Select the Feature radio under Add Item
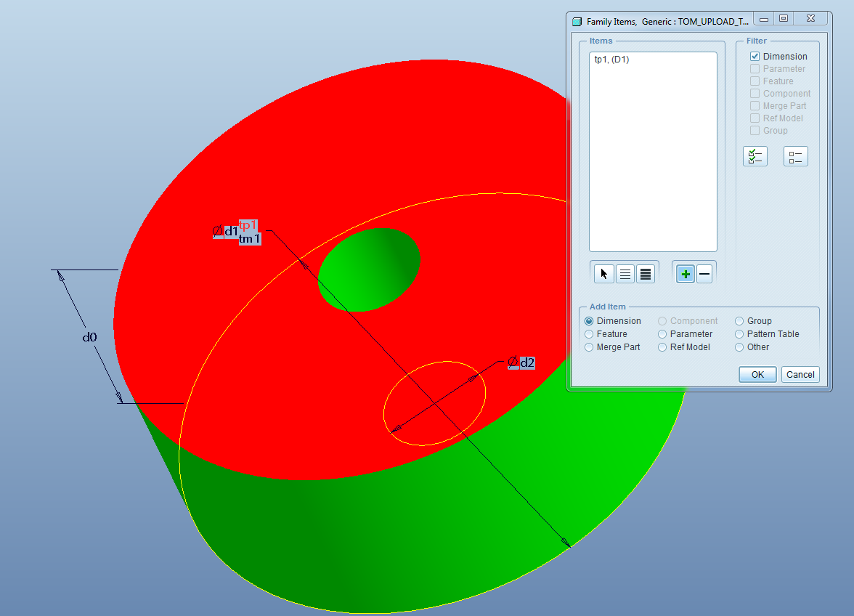 (x=589, y=334)
